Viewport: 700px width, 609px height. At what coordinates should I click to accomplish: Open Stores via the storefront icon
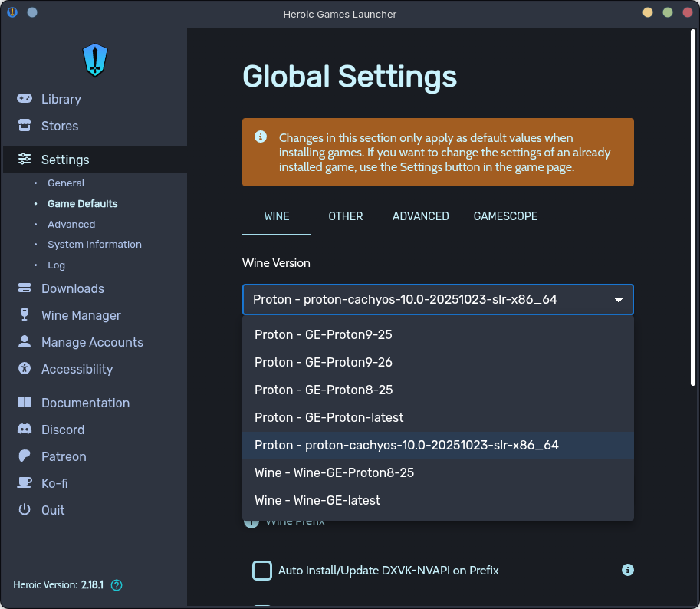[25, 126]
